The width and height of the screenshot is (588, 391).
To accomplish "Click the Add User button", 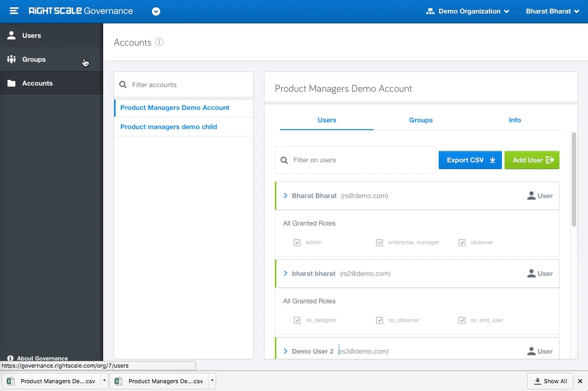I will [x=532, y=160].
